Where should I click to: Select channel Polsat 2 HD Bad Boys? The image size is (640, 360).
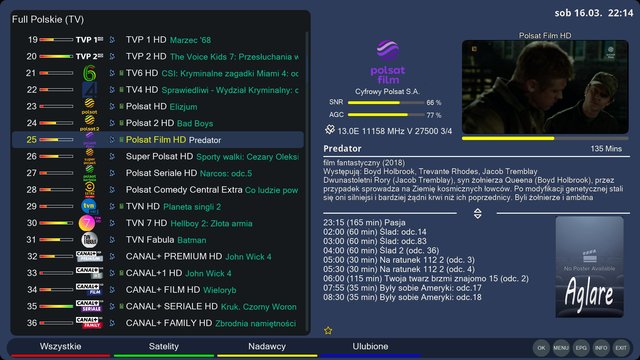tap(158, 123)
